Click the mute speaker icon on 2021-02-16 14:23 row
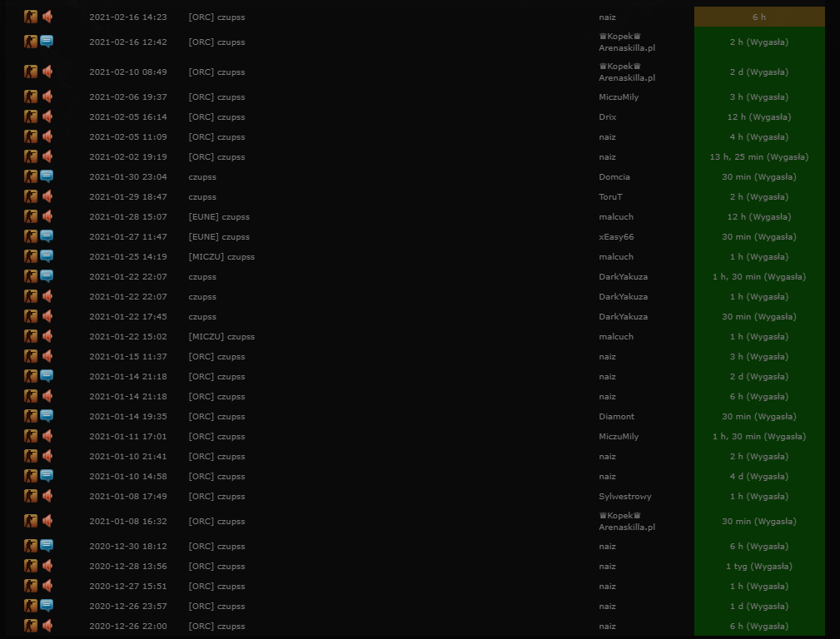840x639 pixels. point(47,17)
